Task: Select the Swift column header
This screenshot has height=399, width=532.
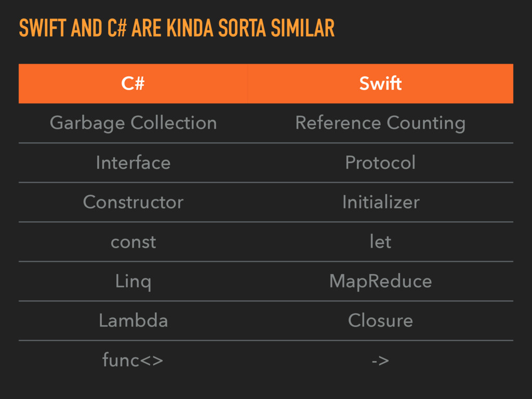Action: coord(380,84)
